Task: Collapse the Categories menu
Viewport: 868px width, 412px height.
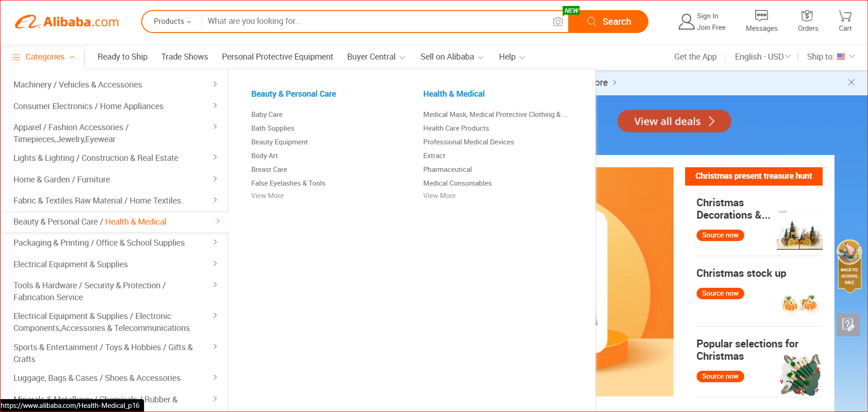Action: [43, 57]
